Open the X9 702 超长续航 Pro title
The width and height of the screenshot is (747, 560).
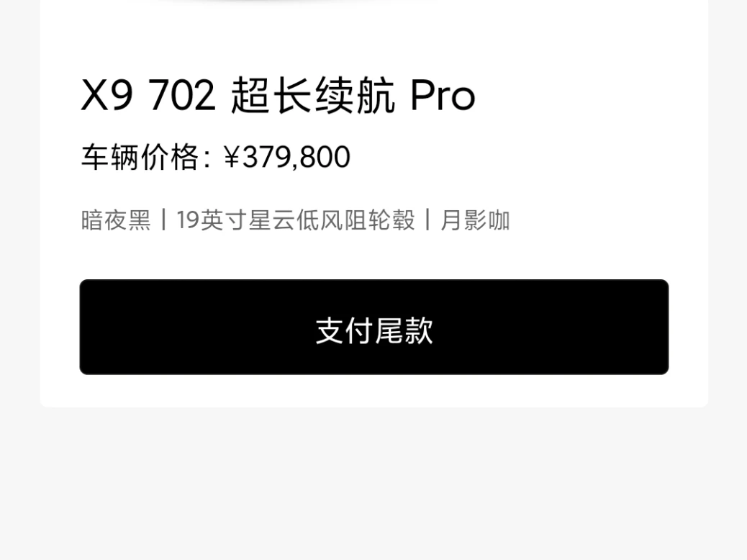click(279, 95)
